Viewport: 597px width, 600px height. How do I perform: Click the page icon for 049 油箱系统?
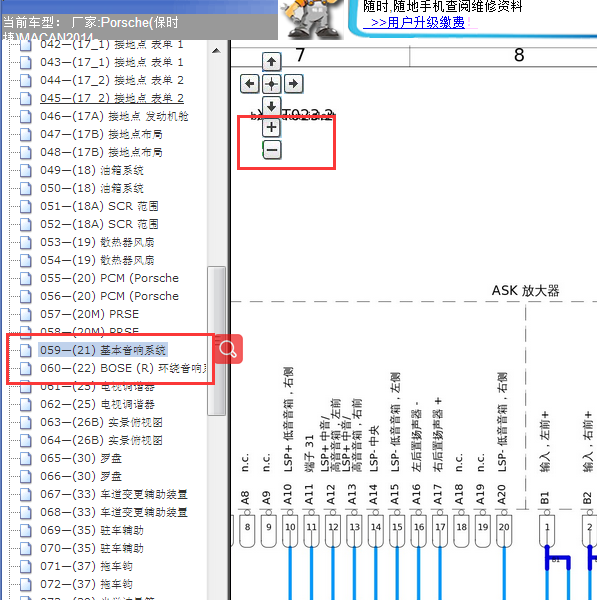coord(26,170)
